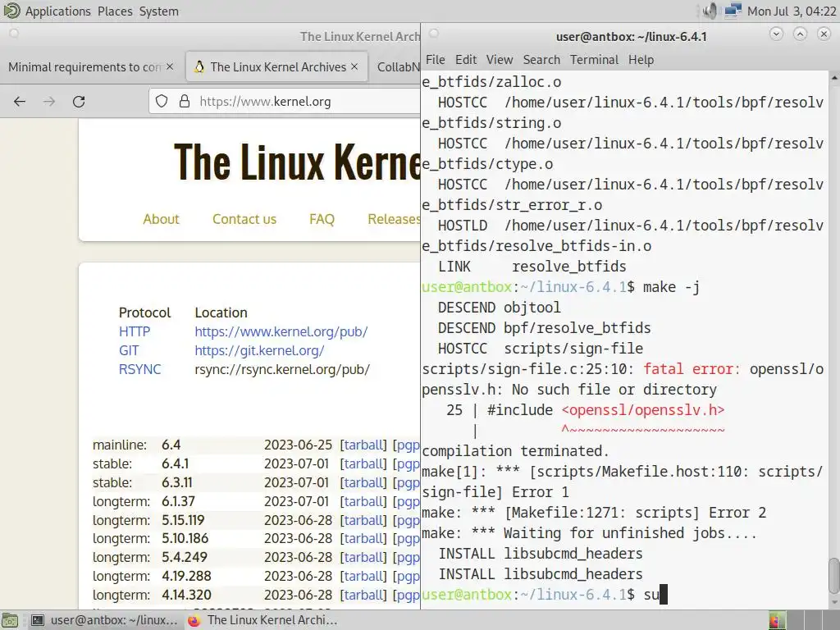Click 'rsync://rsync.kernel.org/pub/' text
Image resolution: width=840 pixels, height=630 pixels.
coord(282,369)
